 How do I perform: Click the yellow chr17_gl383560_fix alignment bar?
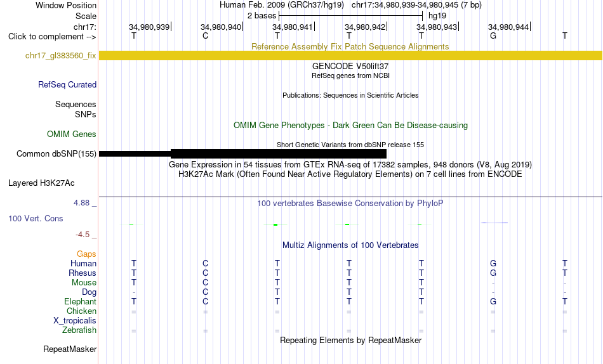(x=350, y=55)
